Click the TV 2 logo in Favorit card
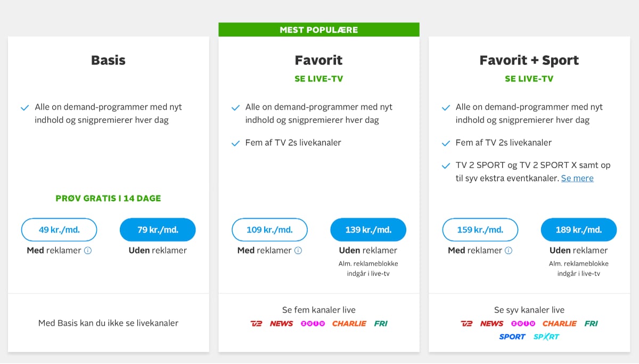The height and width of the screenshot is (364, 639). (x=257, y=324)
